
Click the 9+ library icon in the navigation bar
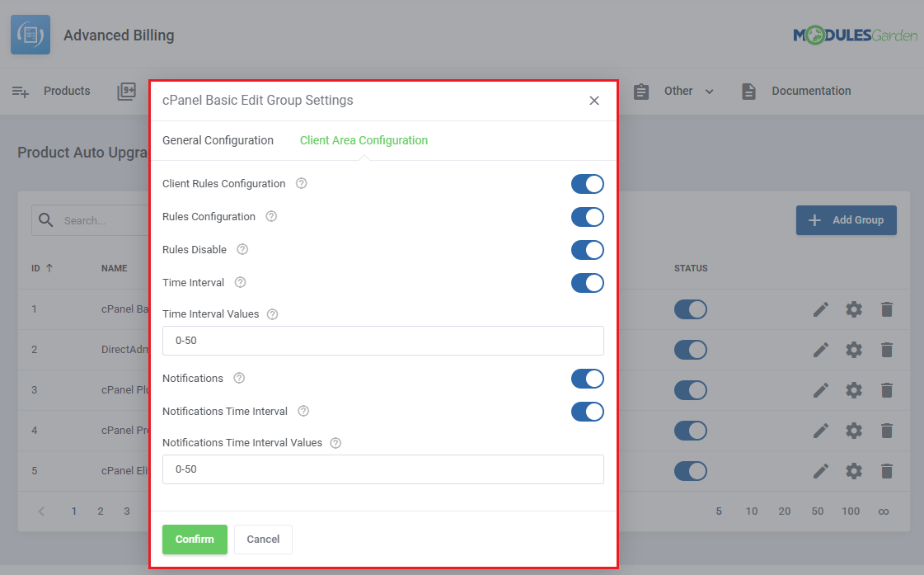(127, 92)
